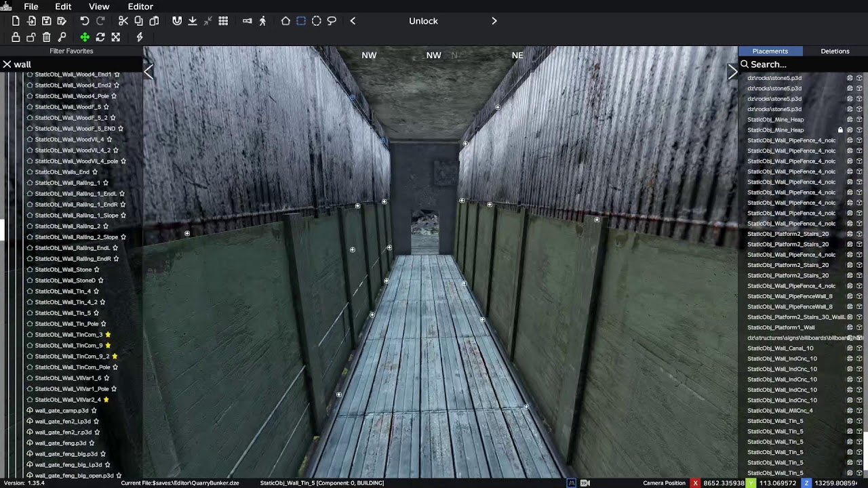The image size is (868, 488).
Task: Select StaticObj_Wall_Railing_2 in the left list
Action: click(67, 226)
